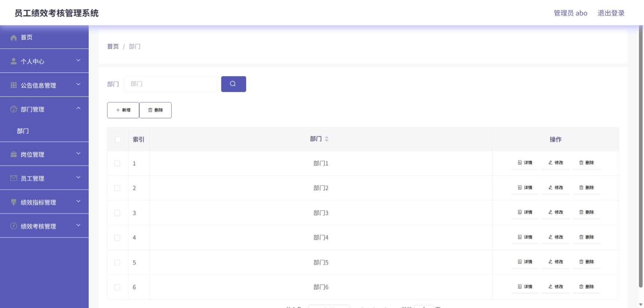Click the grid icon for 公告信息管理
This screenshot has width=644, height=308.
(x=14, y=85)
